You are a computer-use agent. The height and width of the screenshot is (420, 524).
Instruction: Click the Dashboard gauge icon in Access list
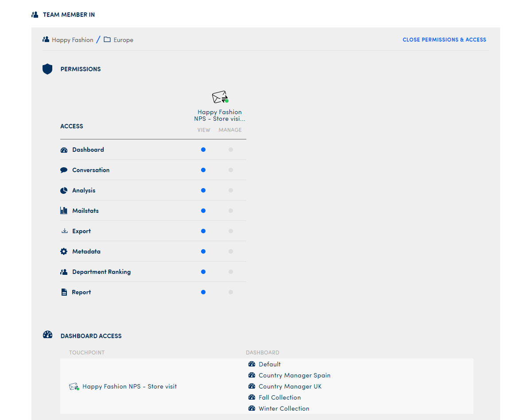click(x=64, y=150)
